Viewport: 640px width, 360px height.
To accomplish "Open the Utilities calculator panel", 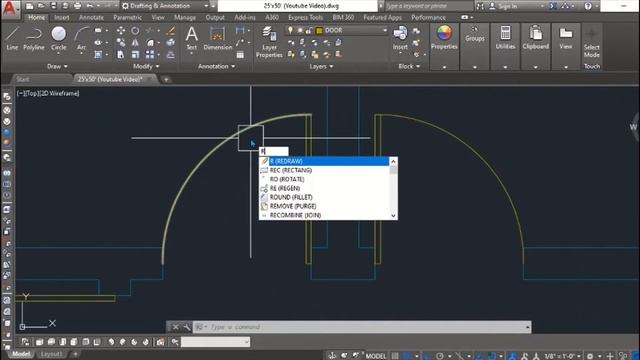I will [x=505, y=38].
